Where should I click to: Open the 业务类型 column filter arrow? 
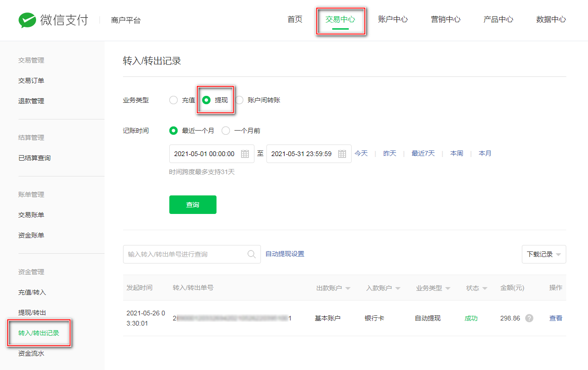[447, 288]
